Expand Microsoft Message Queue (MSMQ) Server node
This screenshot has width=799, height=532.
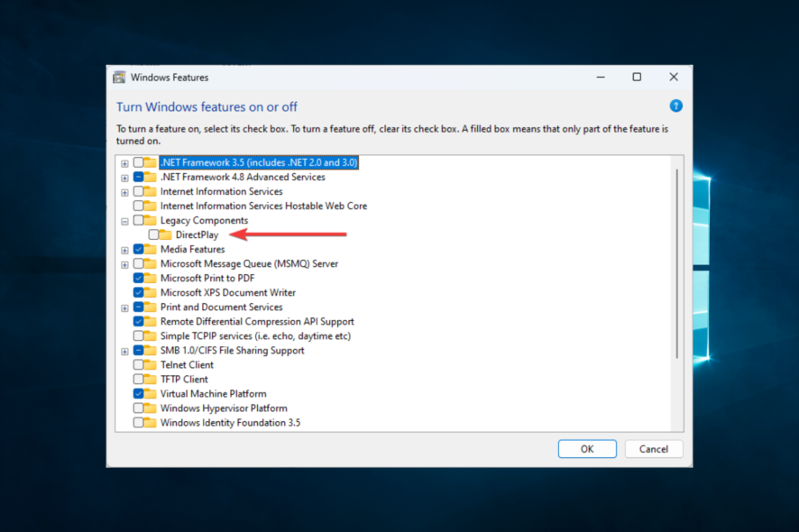pyautogui.click(x=124, y=264)
